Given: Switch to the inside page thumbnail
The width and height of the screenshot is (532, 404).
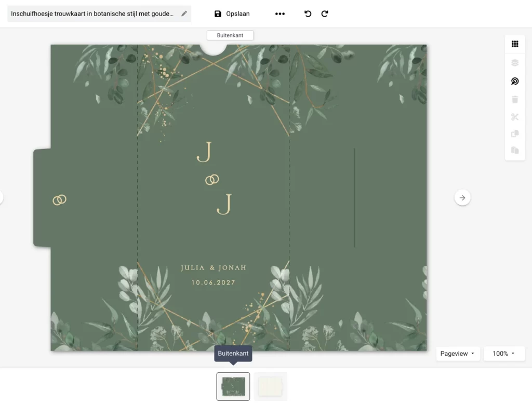Looking at the screenshot, I should [x=270, y=386].
